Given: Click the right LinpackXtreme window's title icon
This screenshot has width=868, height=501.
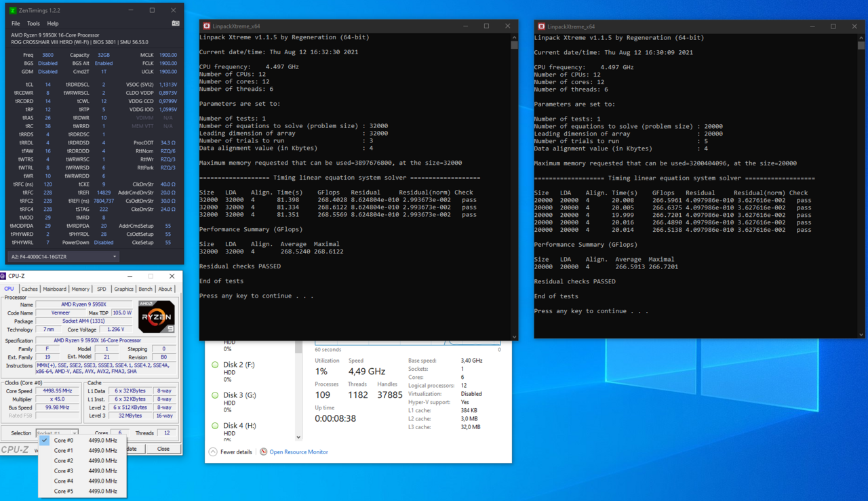Looking at the screenshot, I should click(541, 26).
